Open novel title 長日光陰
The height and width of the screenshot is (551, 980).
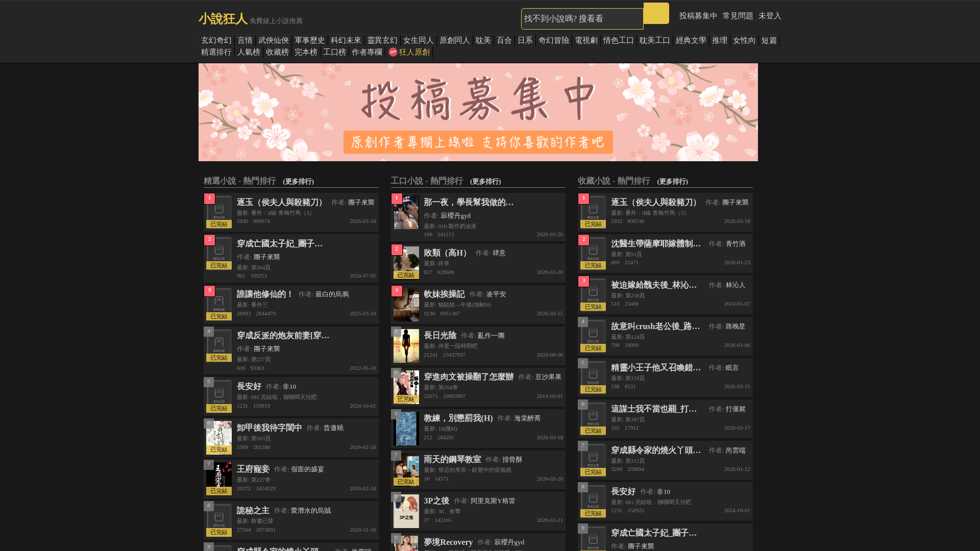coord(440,336)
